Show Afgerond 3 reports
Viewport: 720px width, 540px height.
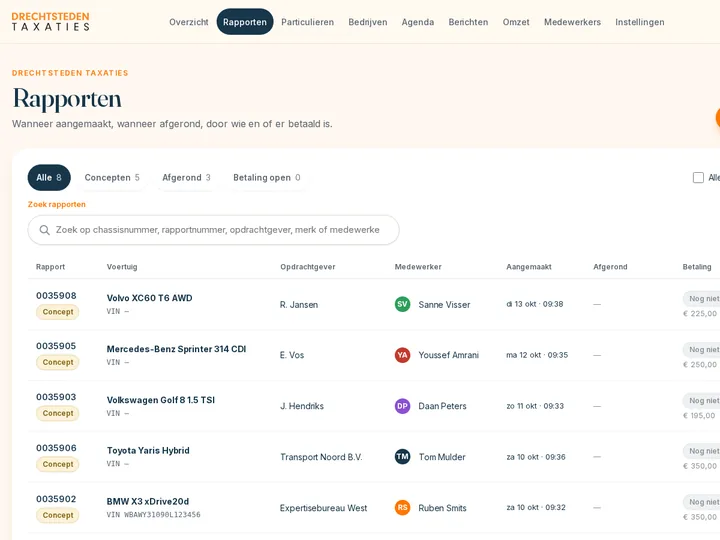click(x=186, y=178)
